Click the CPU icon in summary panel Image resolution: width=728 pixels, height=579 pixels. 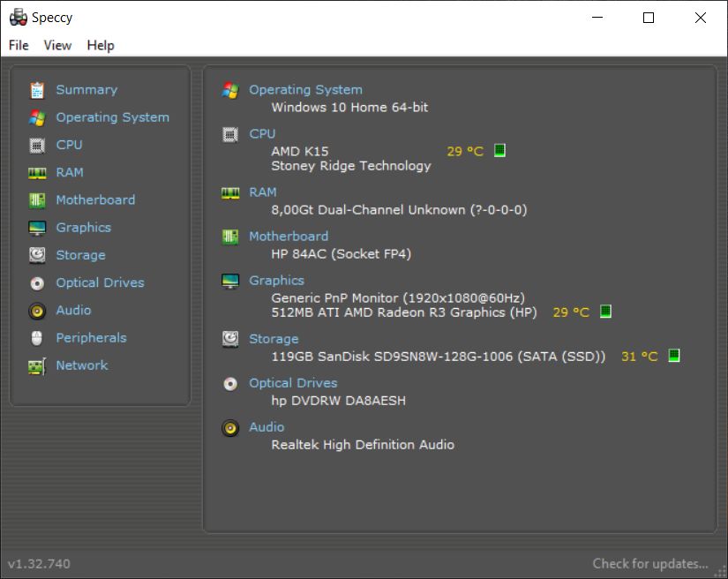(230, 135)
